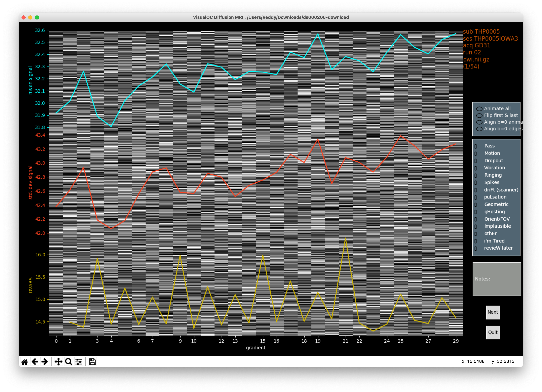Check the Vibration rating box
This screenshot has height=392, width=542.
[x=476, y=168]
